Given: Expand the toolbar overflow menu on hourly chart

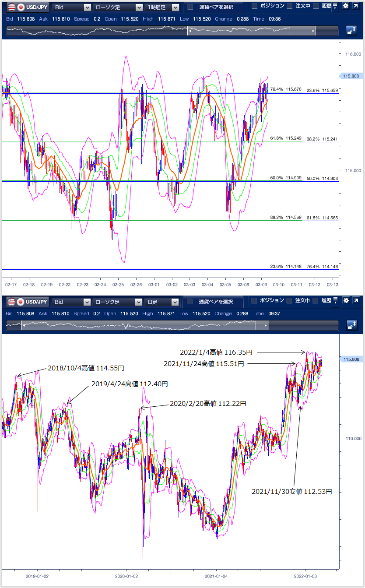Looking at the screenshot, I should 335,6.
